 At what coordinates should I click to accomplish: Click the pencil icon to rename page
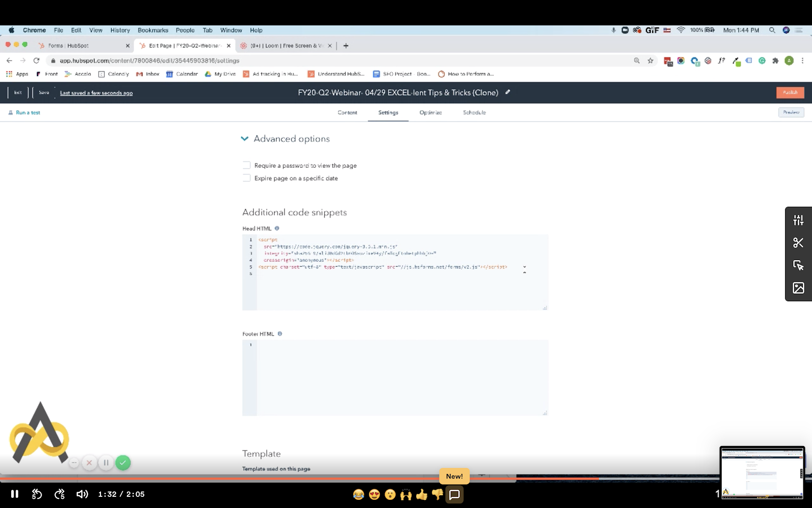click(507, 92)
